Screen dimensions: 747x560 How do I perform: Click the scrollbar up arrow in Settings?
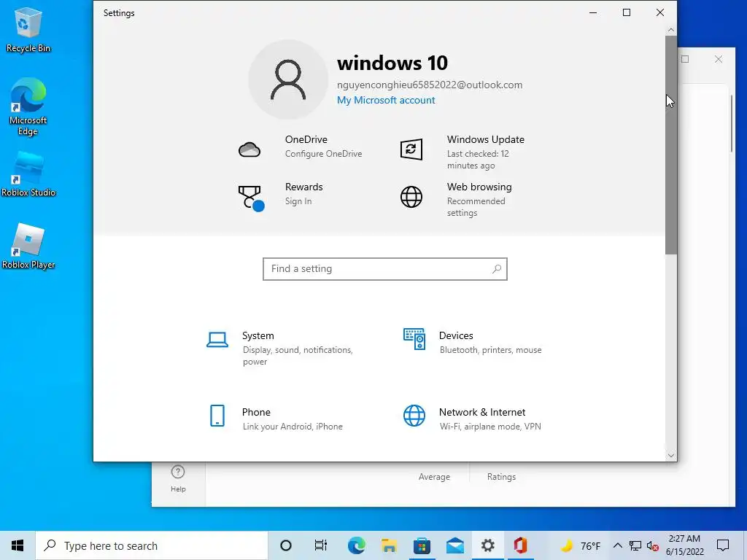671,30
